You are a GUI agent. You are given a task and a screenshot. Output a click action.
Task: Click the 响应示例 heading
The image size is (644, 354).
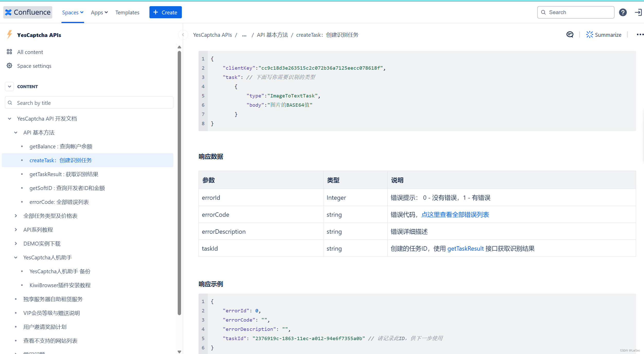tap(211, 284)
